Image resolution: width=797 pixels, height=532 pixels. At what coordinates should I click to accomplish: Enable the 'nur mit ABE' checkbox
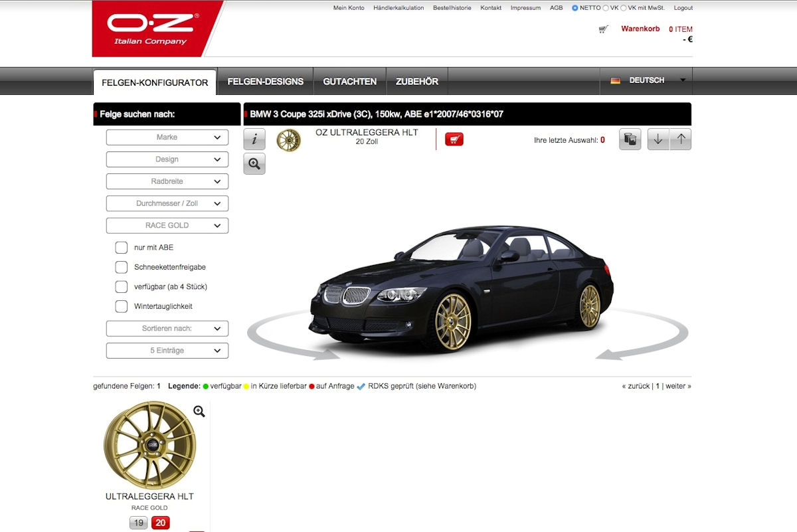pos(122,247)
